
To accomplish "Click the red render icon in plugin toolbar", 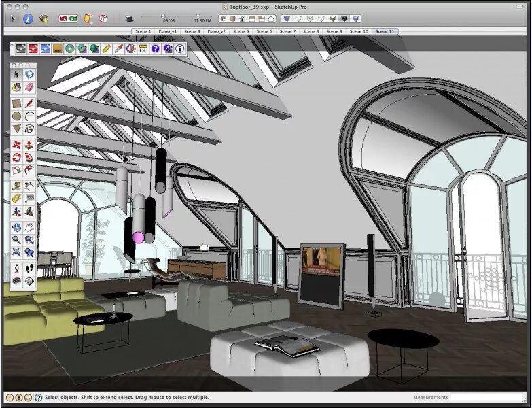I will click(33, 49).
